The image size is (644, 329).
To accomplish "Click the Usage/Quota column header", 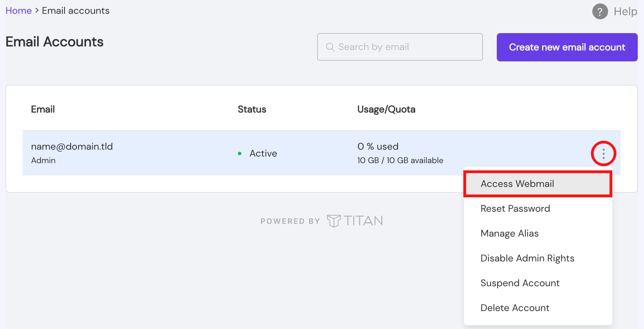I will coord(386,109).
